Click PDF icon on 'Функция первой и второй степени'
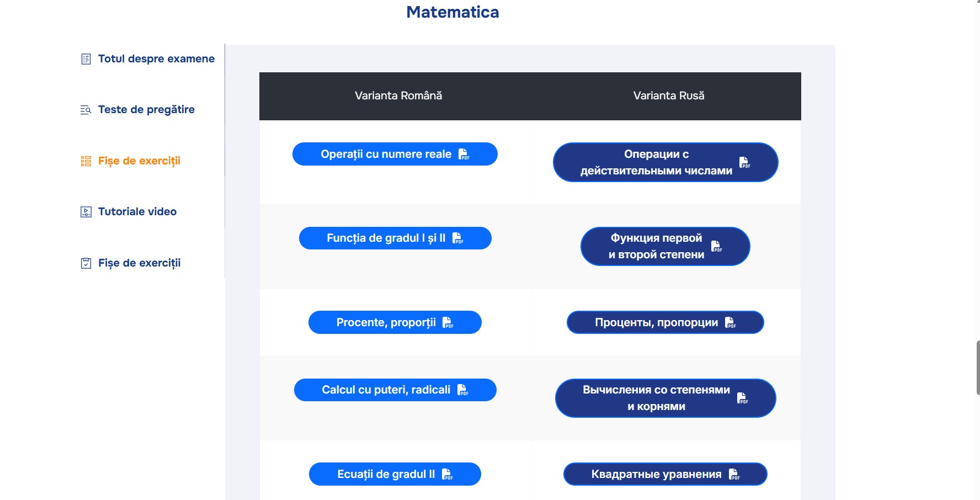Screen dimensions: 980x500 point(717,246)
